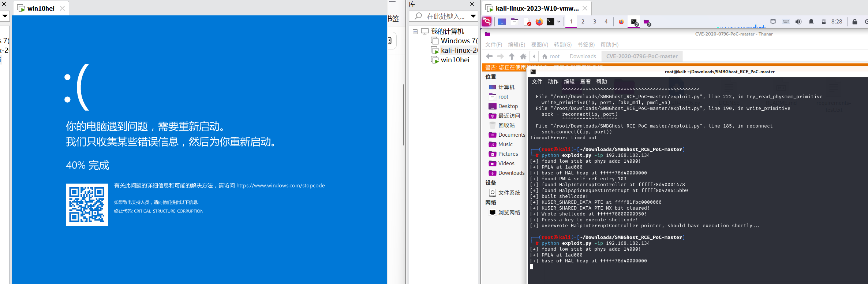Switch to workspace 1 in Kali panel

coord(571,22)
